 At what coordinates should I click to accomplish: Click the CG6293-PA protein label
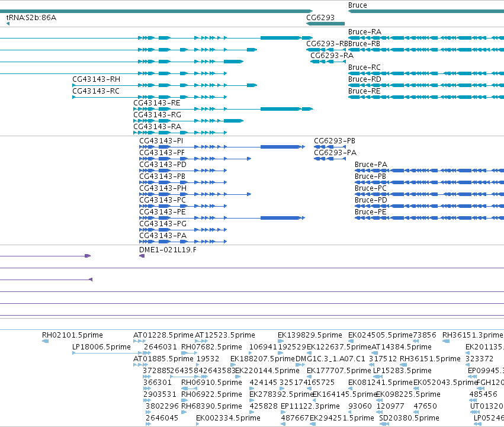(335, 153)
